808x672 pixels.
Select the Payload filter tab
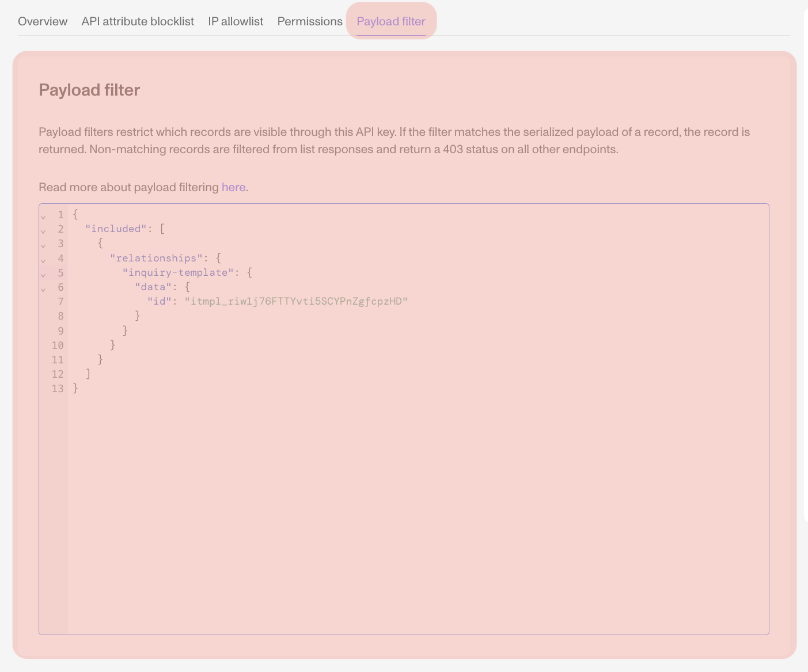(x=390, y=21)
